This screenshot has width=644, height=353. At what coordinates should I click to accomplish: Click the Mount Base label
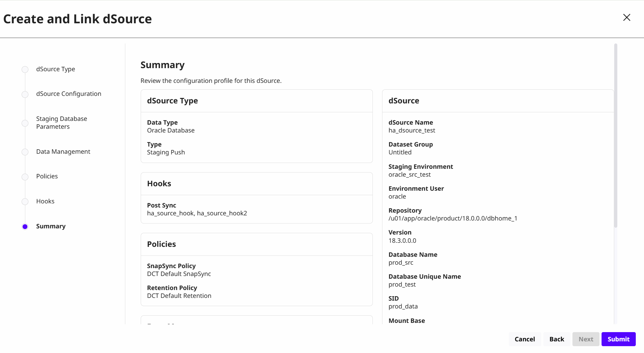(x=406, y=321)
